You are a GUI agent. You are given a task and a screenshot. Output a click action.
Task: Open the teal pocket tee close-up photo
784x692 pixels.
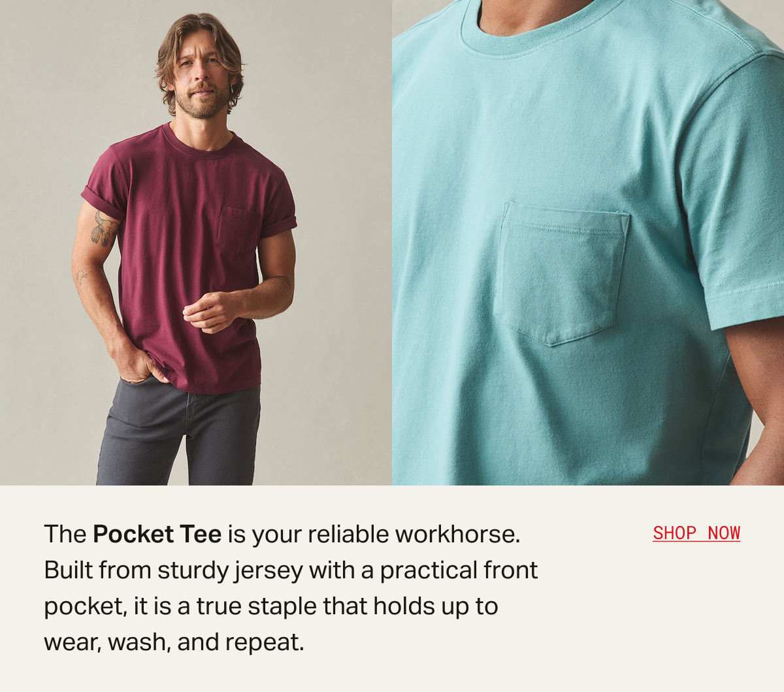coord(588,242)
